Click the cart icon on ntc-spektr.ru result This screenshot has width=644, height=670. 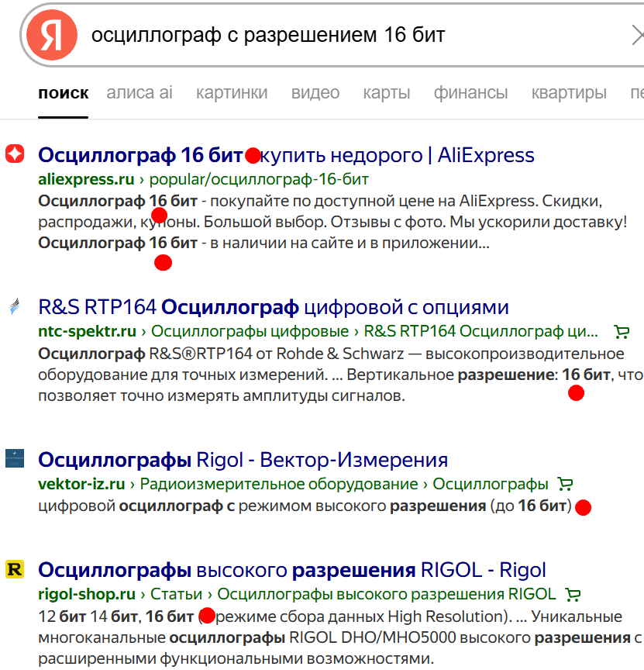point(622,332)
